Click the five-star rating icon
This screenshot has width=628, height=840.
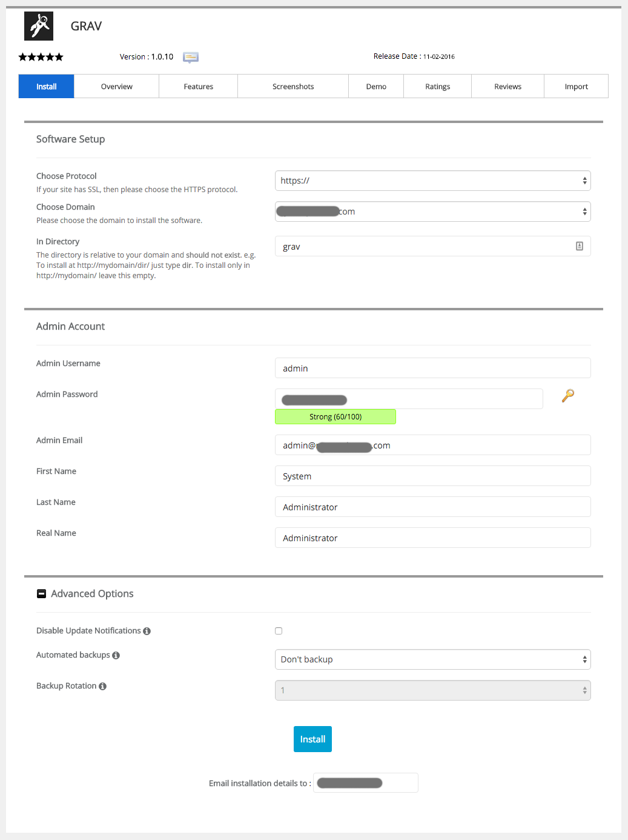41,57
